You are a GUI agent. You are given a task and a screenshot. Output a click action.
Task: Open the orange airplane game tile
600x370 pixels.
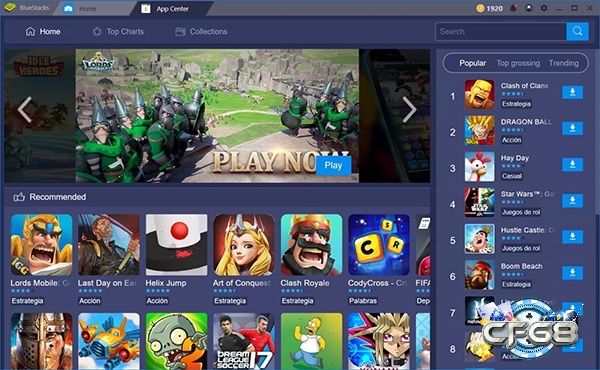(x=109, y=341)
